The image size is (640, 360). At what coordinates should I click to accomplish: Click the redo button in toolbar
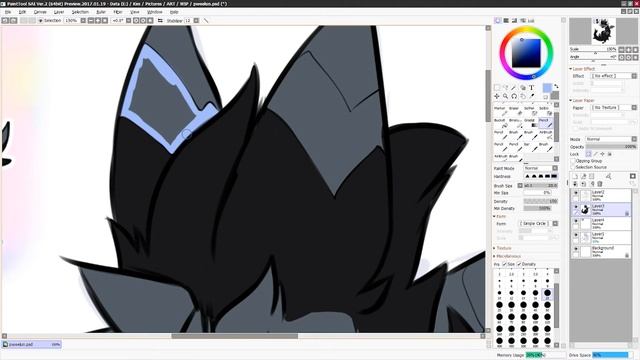13,20
